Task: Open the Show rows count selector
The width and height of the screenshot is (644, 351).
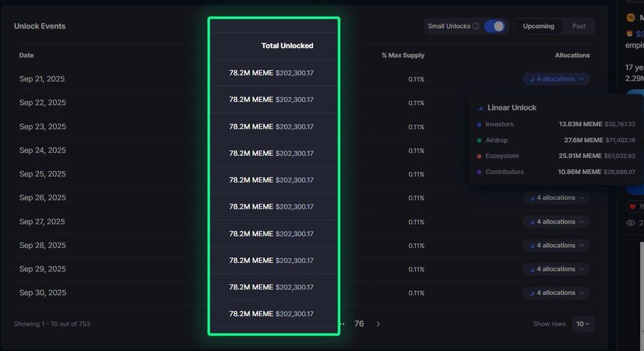Action: [x=583, y=324]
